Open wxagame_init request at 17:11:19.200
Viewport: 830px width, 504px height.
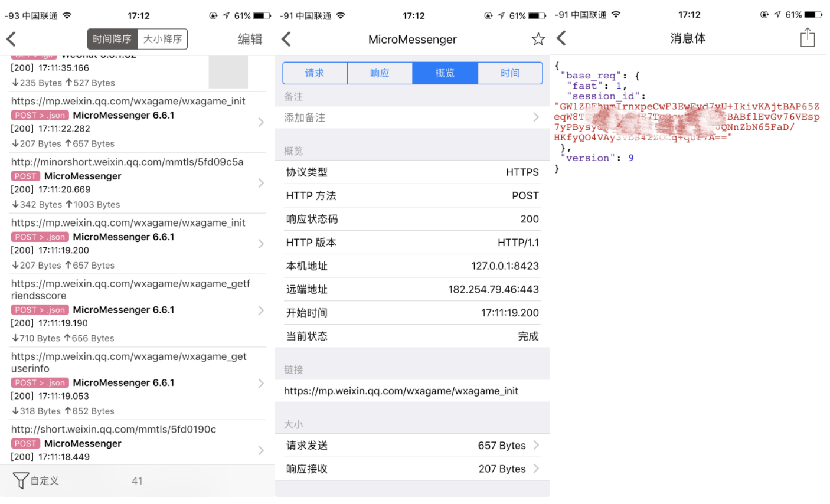[x=138, y=244]
